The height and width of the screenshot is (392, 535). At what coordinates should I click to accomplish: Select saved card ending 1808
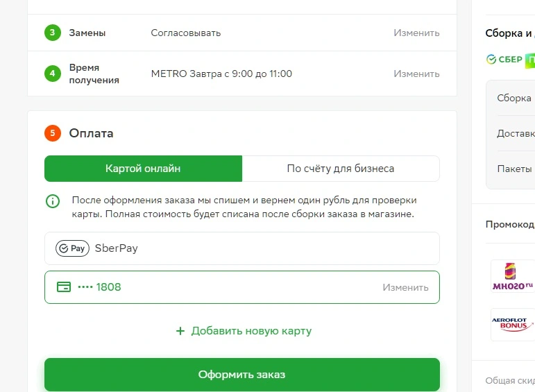(242, 287)
